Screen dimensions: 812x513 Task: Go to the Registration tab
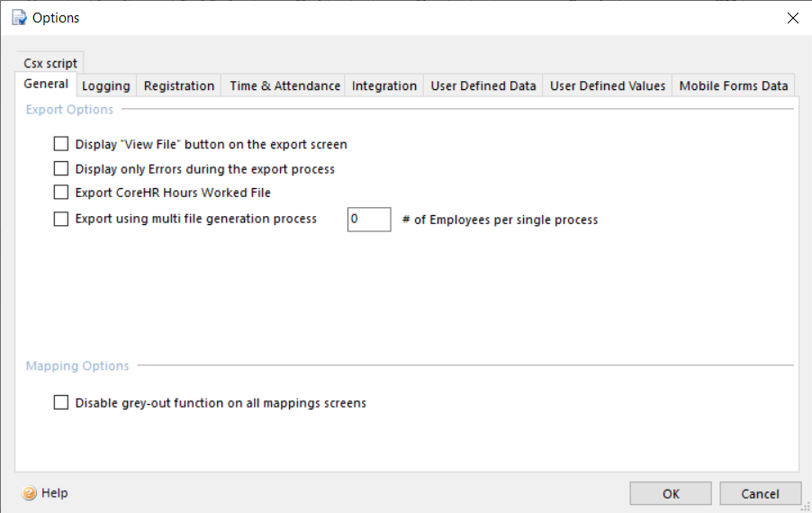[179, 85]
